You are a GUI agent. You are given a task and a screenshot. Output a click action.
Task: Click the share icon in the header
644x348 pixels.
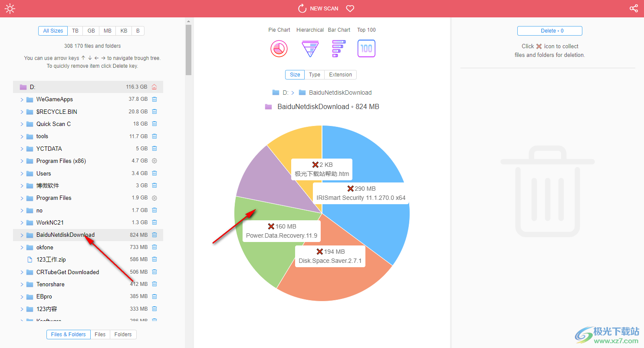(634, 9)
